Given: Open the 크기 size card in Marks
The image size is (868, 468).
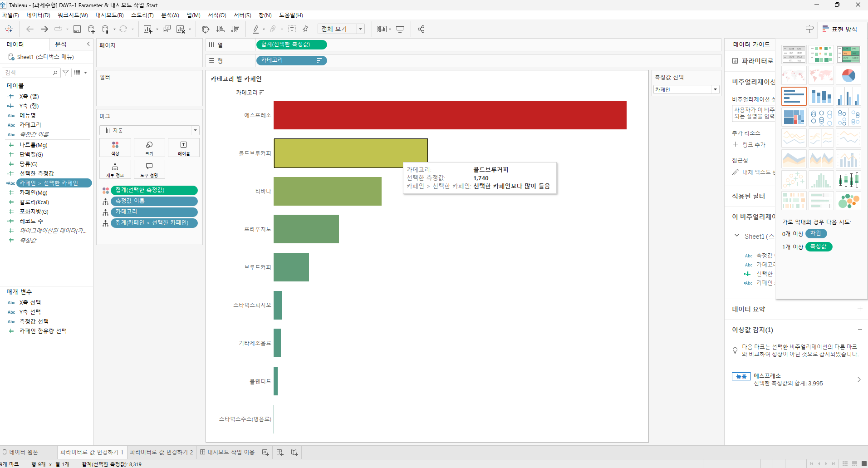Looking at the screenshot, I should (x=149, y=148).
